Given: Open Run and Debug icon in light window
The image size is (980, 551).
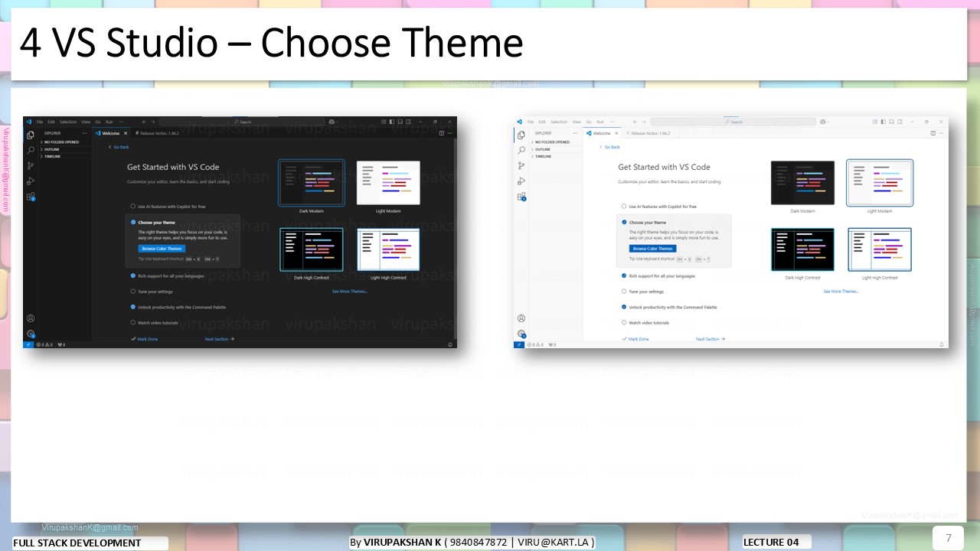Looking at the screenshot, I should coord(521,181).
